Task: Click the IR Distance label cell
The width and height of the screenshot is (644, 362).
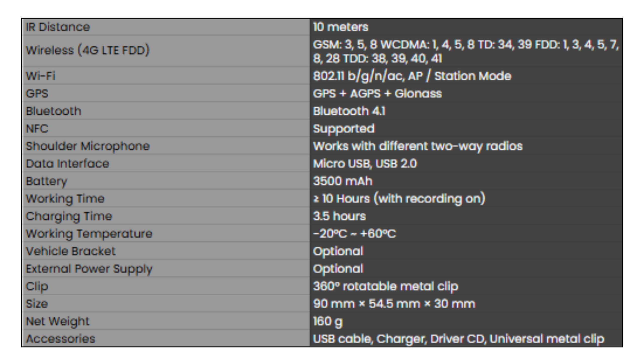Action: point(58,27)
